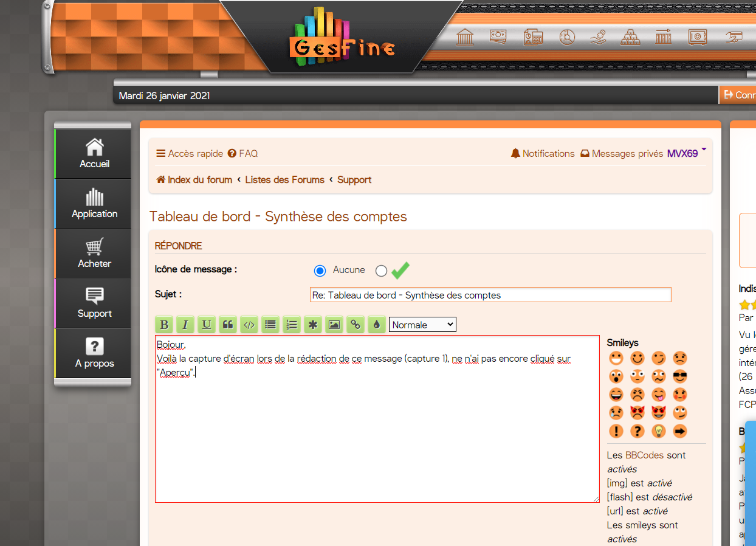The image size is (756, 546).
Task: Click the safe vault icon in header
Action: click(697, 38)
